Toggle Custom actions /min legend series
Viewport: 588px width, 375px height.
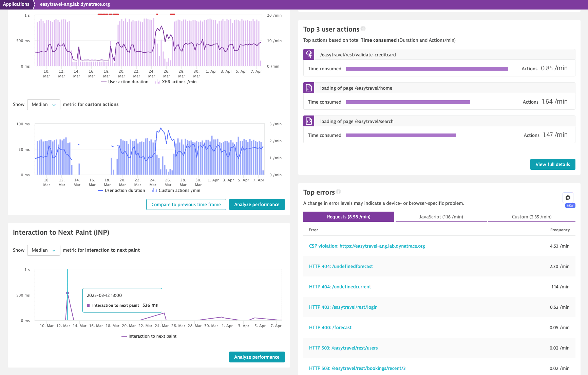[176, 191]
